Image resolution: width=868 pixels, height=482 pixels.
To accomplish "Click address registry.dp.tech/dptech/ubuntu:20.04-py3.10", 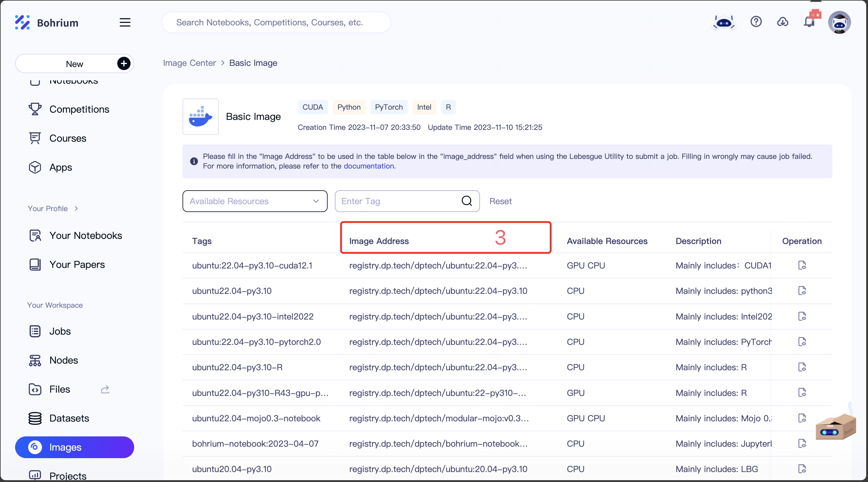I will [438, 469].
